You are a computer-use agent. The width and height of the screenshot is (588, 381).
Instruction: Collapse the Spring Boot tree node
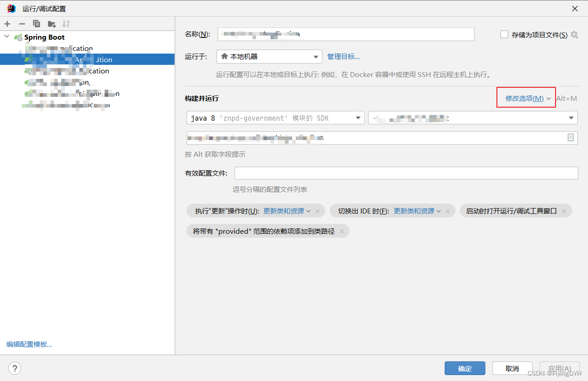pyautogui.click(x=6, y=37)
